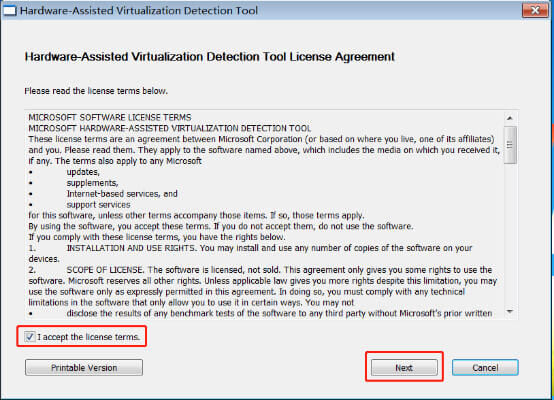Click the 'SCOPE OF LICENSE' paragraph
This screenshot has width=554, height=400.
pyautogui.click(x=263, y=286)
